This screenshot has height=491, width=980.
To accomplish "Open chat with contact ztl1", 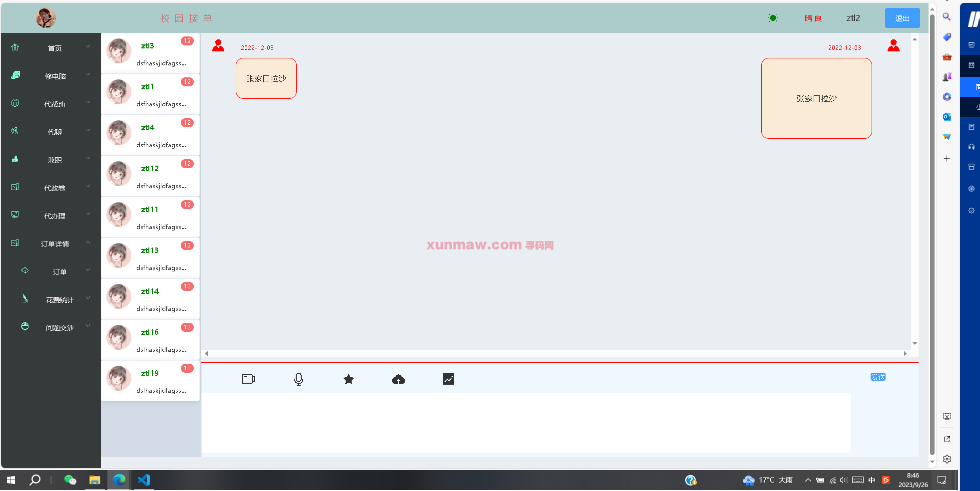I will [150, 94].
